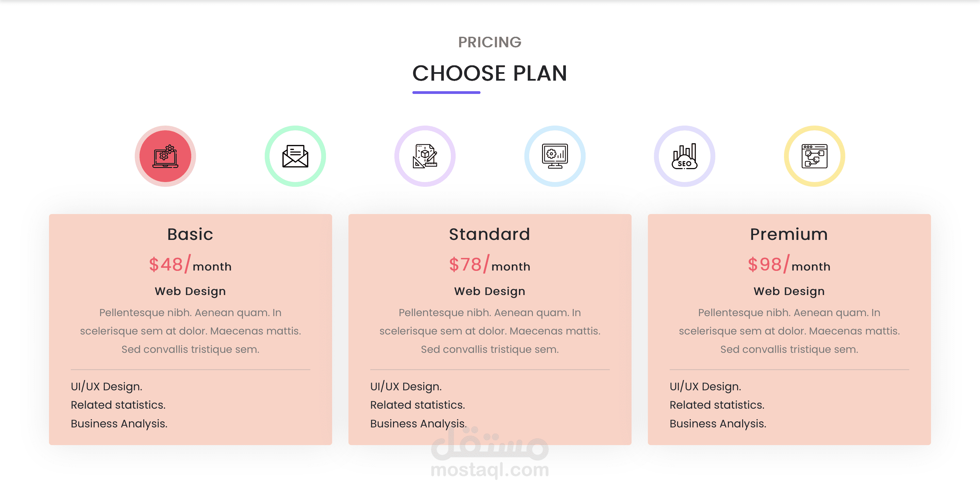Viewport: 980px width, 490px height.
Task: Click the CHOOSE PLAN heading
Action: (490, 73)
